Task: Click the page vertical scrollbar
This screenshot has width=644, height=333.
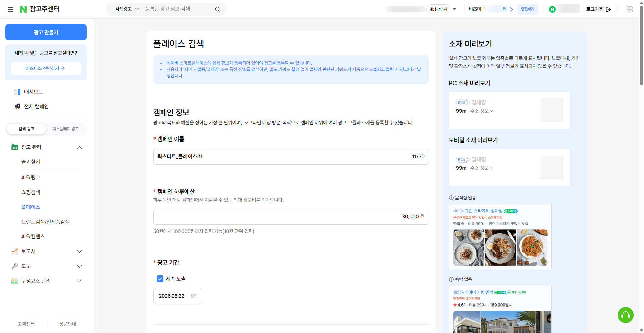Action: tap(641, 45)
